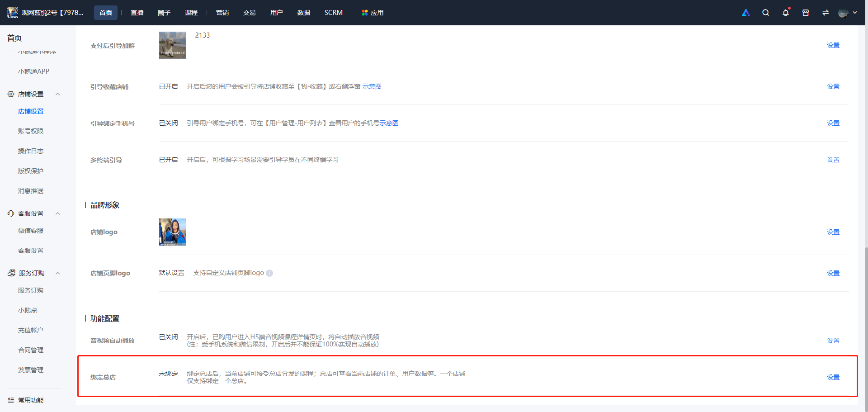Screen dimensions: 868x412
Task: Click the 店铺logo thumbnail image
Action: [x=173, y=232]
